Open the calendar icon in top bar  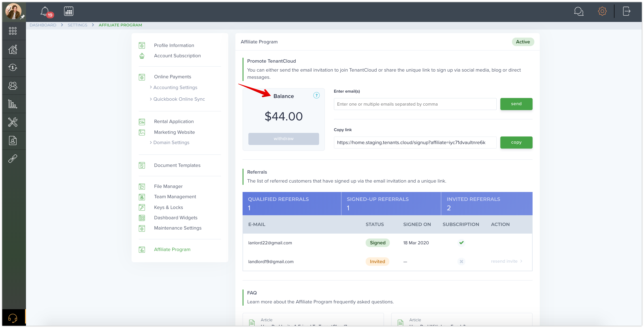tap(68, 11)
